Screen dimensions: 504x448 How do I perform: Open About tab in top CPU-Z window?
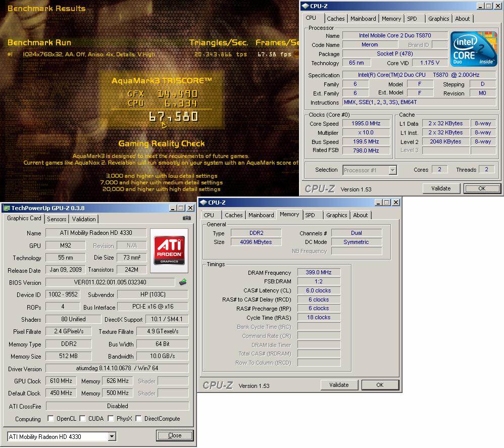point(462,19)
